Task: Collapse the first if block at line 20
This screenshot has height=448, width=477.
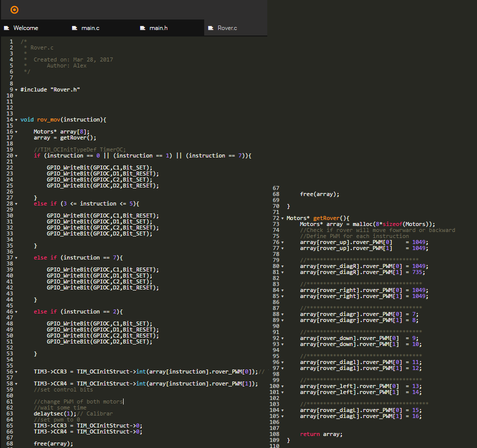Action: pyautogui.click(x=16, y=156)
